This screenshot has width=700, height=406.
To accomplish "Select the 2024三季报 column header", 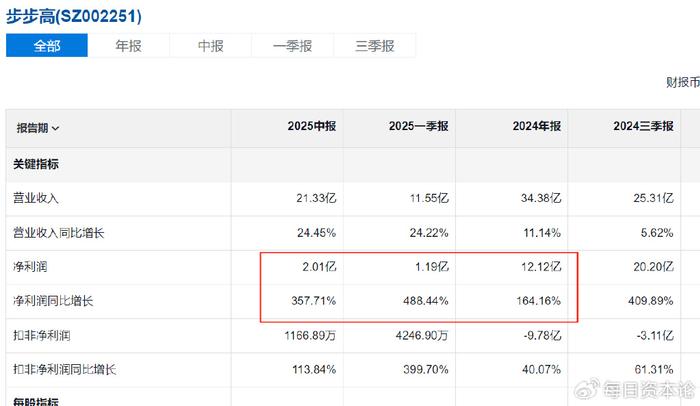I will pyautogui.click(x=643, y=126).
